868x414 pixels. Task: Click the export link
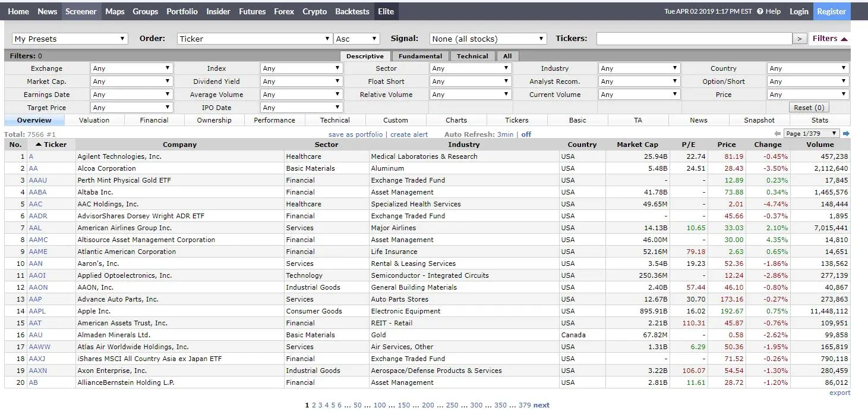point(840,393)
